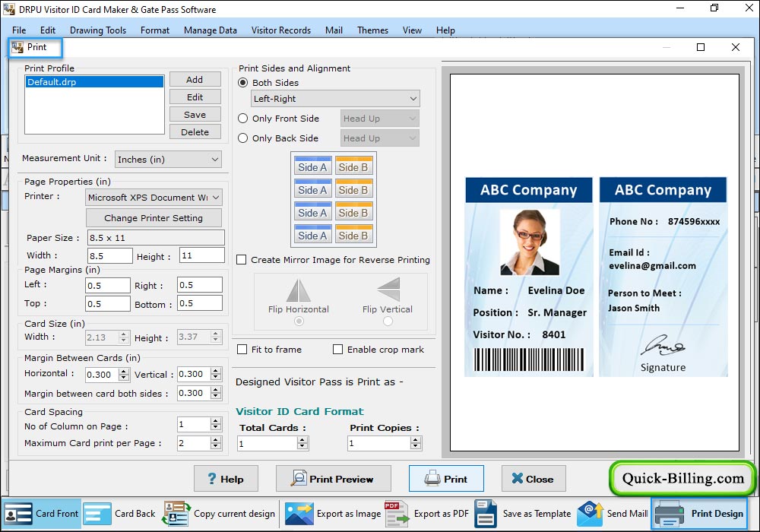This screenshot has height=532, width=760.
Task: Choose the Only Back Side option
Action: [x=243, y=138]
